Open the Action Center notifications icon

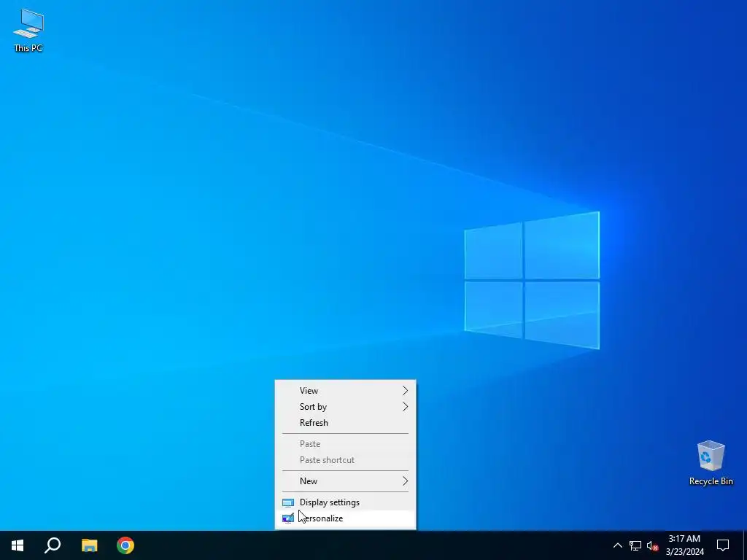[723, 545]
